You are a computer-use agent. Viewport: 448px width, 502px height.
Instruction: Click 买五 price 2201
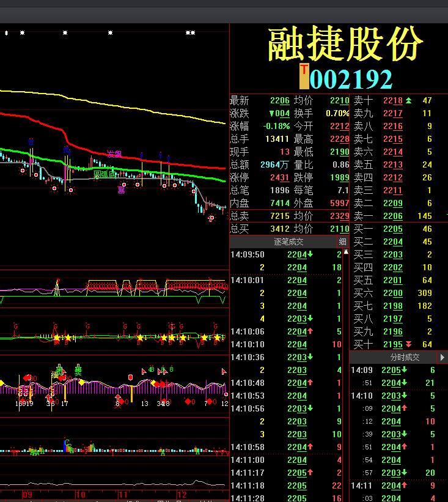(x=393, y=280)
